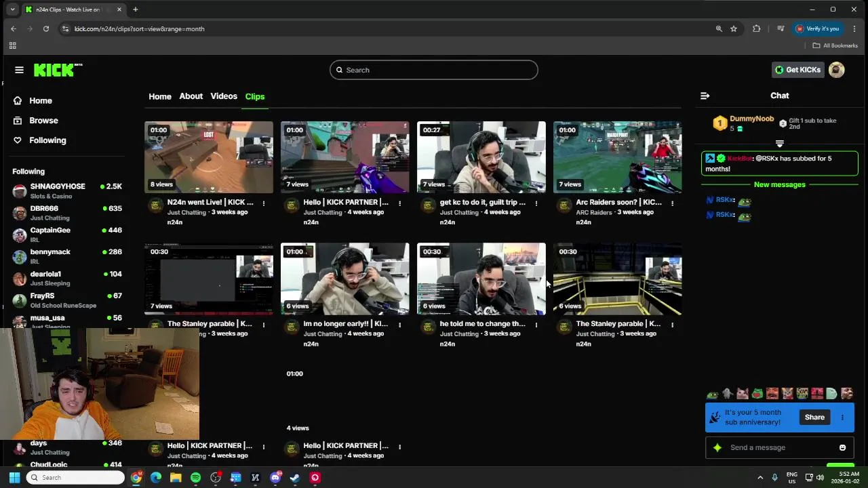Click the ARC Raiders category link
Image resolution: width=868 pixels, height=488 pixels.
click(594, 212)
